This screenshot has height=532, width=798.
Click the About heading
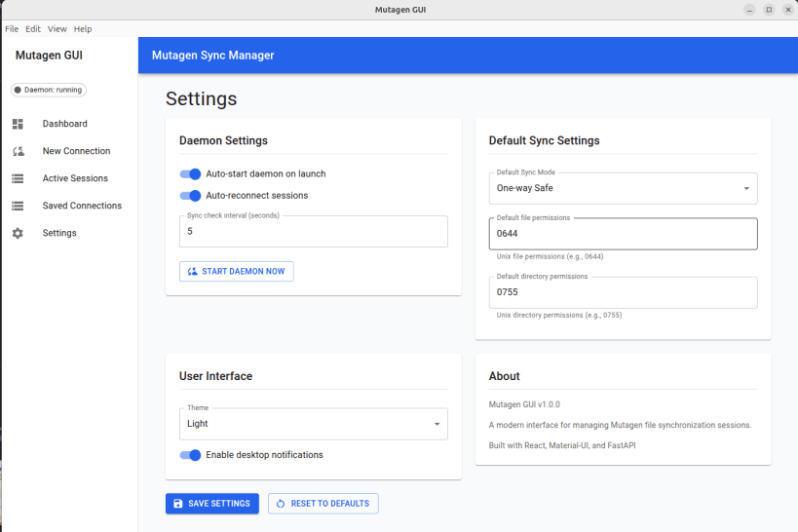click(x=505, y=376)
